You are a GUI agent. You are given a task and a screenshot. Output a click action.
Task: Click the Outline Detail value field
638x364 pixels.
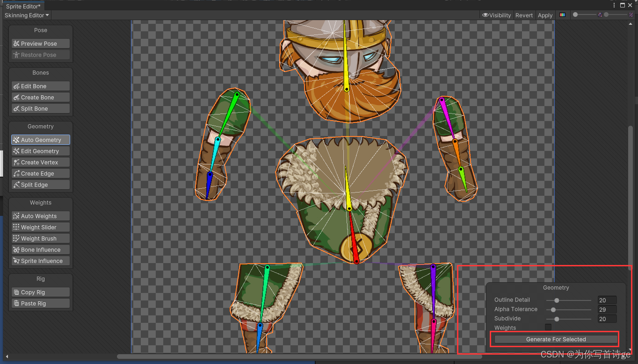(607, 300)
